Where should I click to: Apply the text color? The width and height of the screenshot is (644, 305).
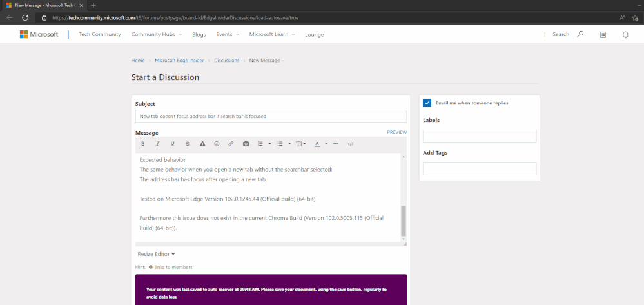(317, 144)
